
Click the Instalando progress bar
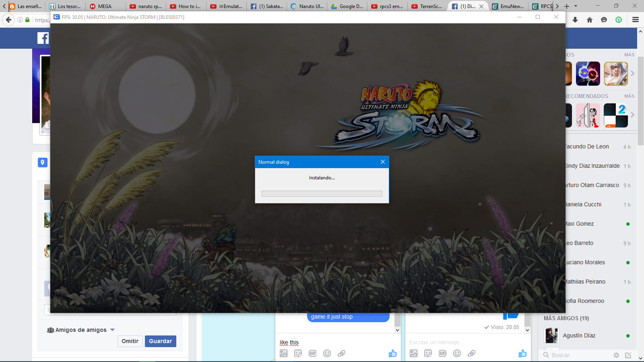pyautogui.click(x=322, y=194)
